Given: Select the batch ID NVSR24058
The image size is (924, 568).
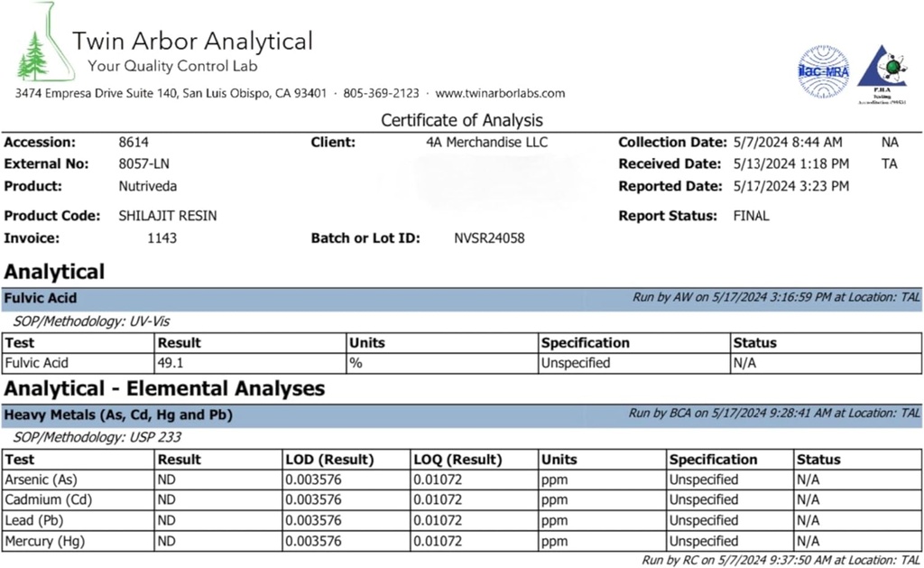Looking at the screenshot, I should click(x=489, y=238).
